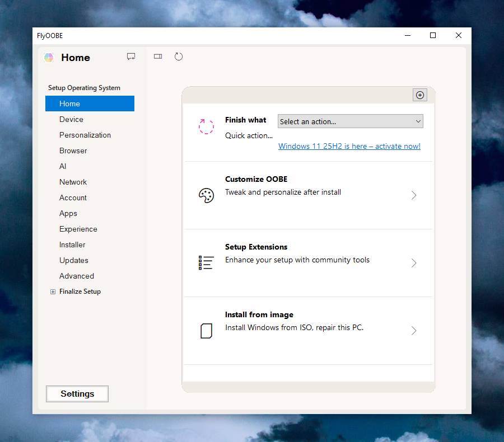Click the FlyOOBE colorful logo icon
504x442 pixels.
[x=49, y=58]
